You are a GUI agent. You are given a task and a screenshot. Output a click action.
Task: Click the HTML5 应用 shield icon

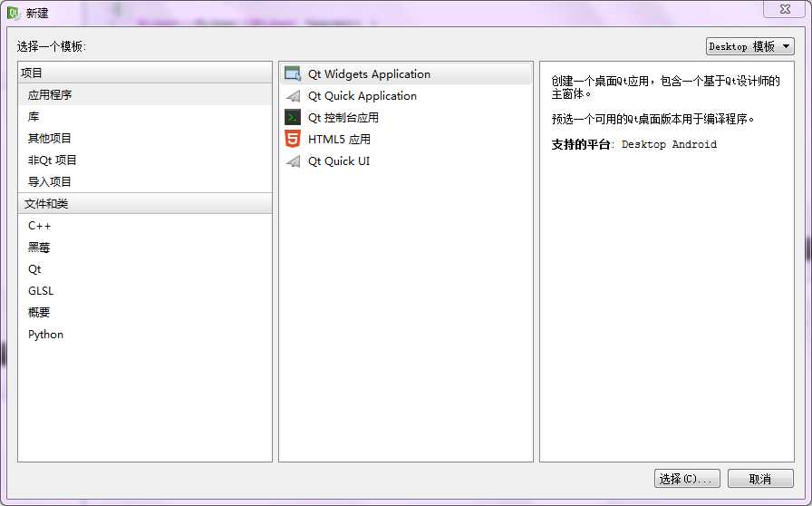[x=293, y=139]
